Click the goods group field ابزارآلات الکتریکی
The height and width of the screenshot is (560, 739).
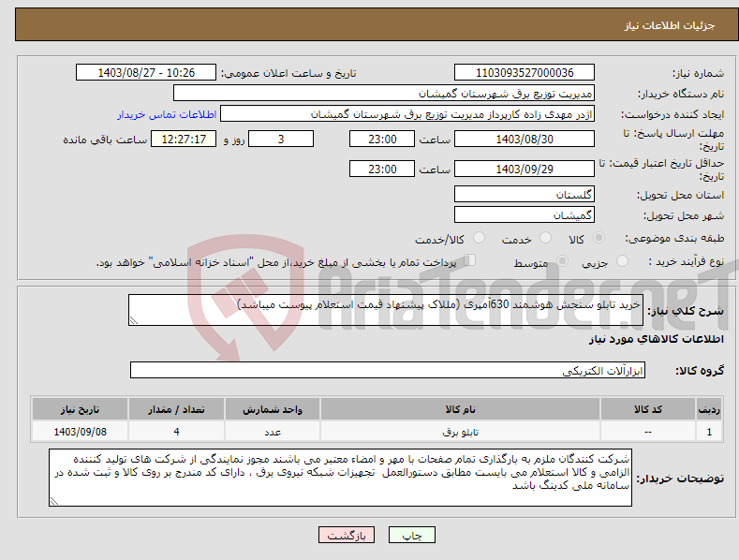(x=388, y=371)
